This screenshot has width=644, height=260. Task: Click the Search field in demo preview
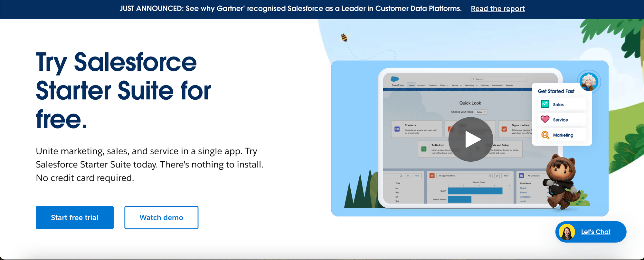pos(498,79)
